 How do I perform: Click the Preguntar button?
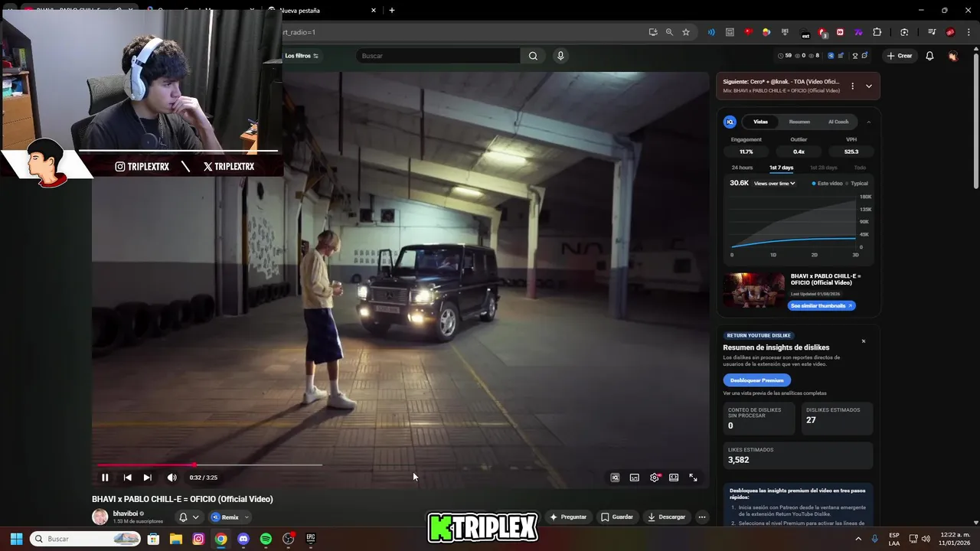pos(568,517)
